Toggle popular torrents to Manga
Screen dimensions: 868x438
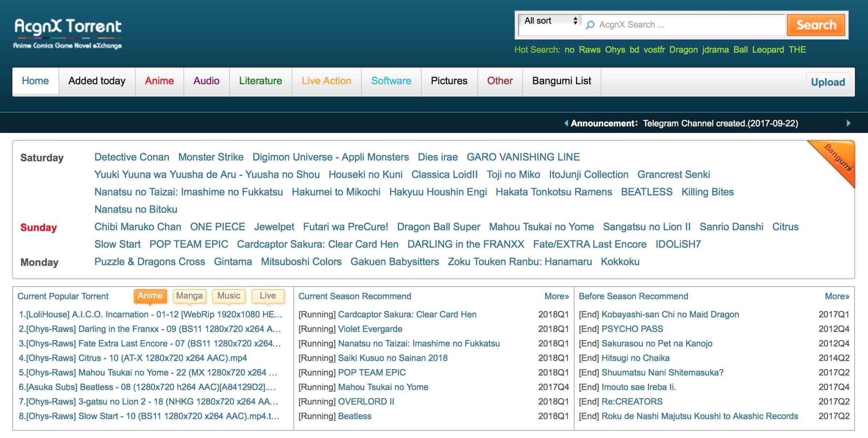[x=189, y=296]
